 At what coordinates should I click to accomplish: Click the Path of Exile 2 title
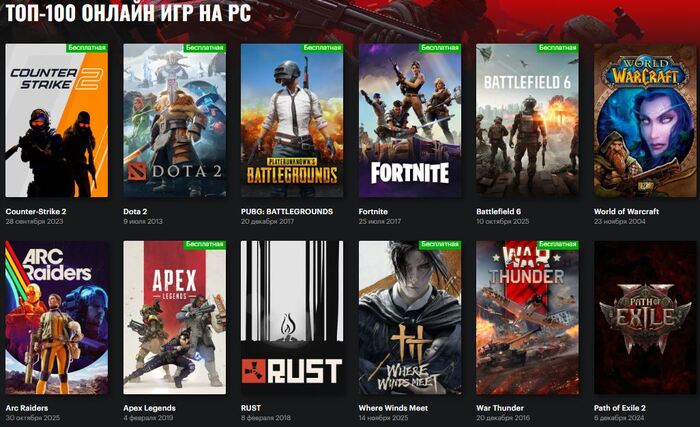(620, 408)
